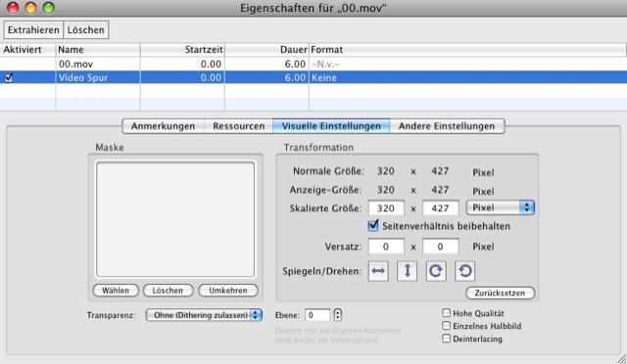Switch to the Ressourcen tab
The height and width of the screenshot is (364, 627).
239,126
